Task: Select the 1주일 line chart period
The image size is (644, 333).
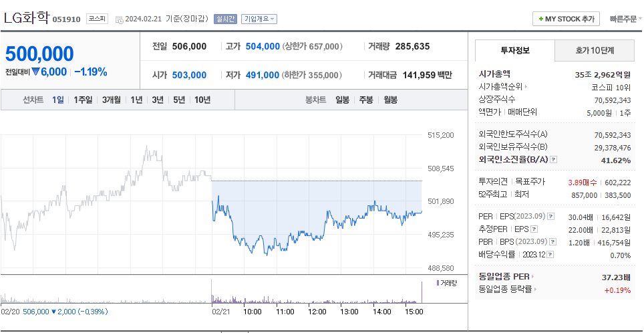Action: [83, 100]
